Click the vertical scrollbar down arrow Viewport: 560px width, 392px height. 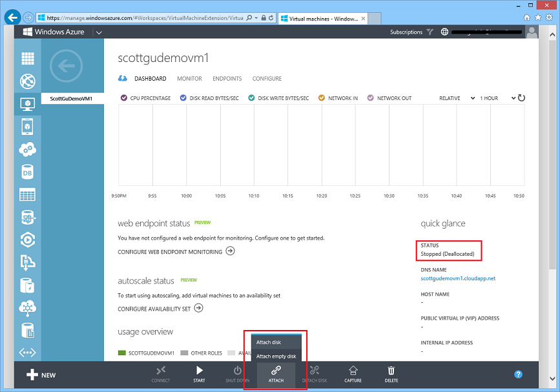pyautogui.click(x=552, y=379)
